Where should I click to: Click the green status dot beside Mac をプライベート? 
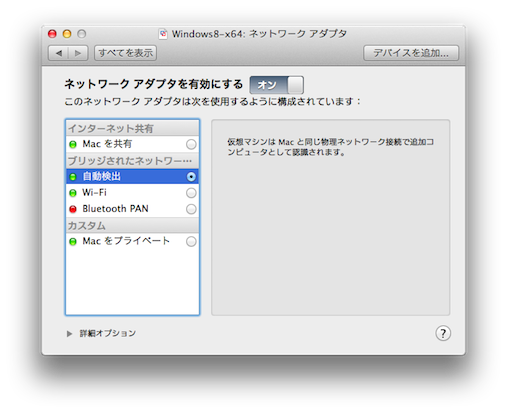coord(73,241)
